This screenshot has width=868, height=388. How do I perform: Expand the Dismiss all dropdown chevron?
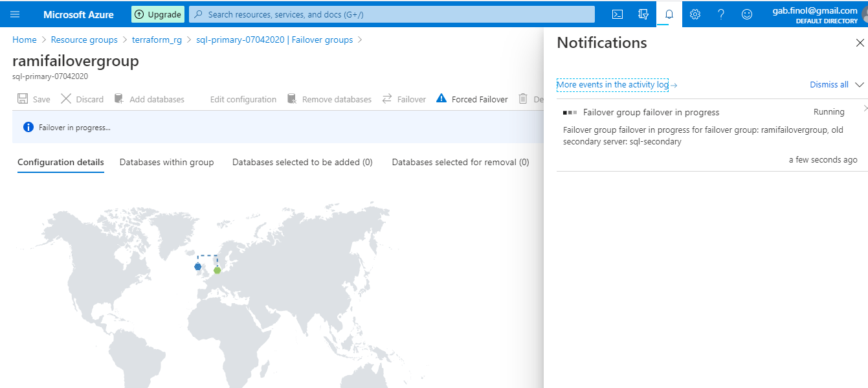pyautogui.click(x=860, y=85)
